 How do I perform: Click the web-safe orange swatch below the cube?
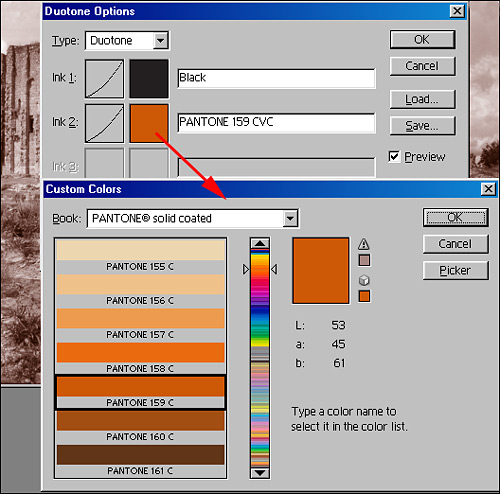click(364, 296)
